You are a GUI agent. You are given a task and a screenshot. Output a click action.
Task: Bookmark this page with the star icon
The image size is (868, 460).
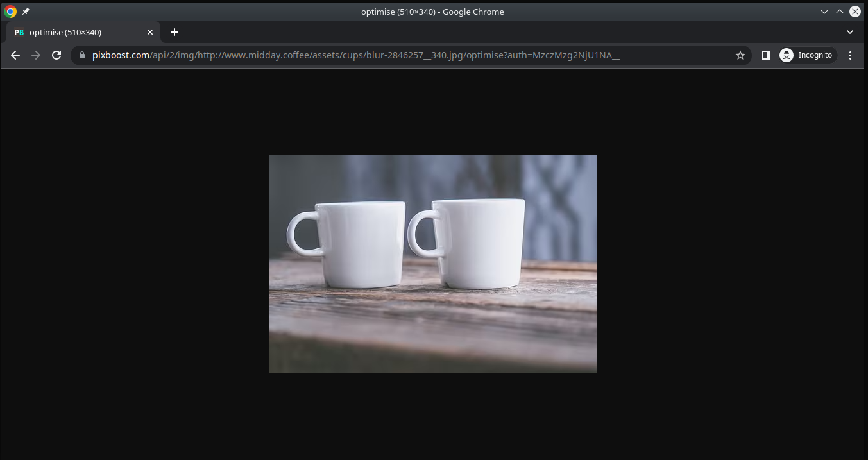(x=740, y=55)
